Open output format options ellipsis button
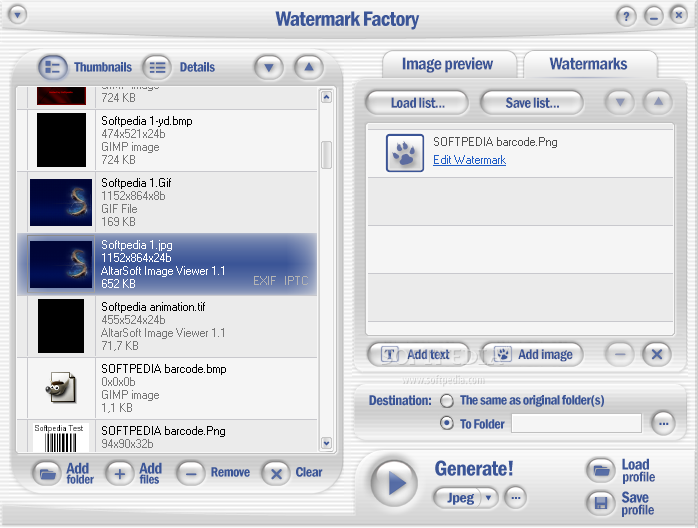This screenshot has width=698, height=528. click(x=515, y=497)
